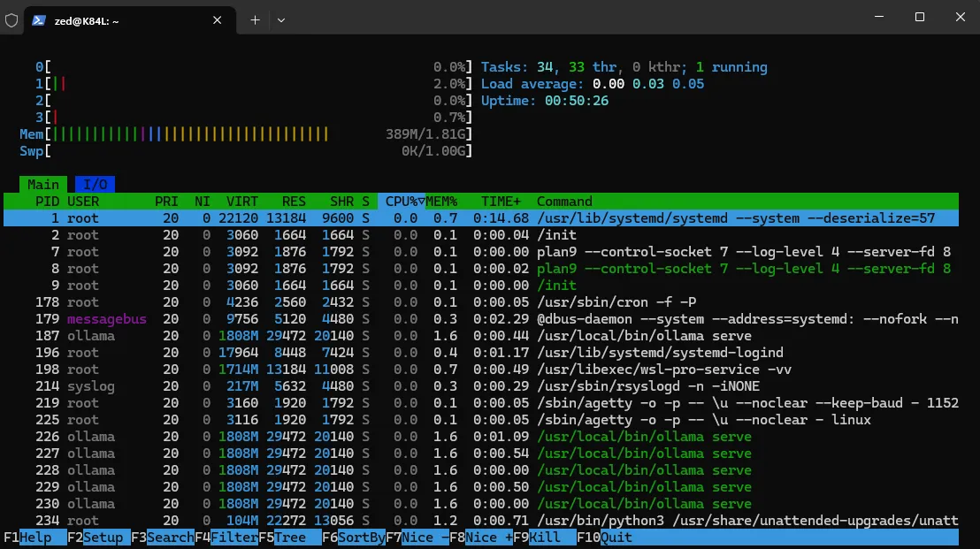Viewport: 980px width, 549px height.
Task: Select the systemd process row
Action: tap(354, 217)
